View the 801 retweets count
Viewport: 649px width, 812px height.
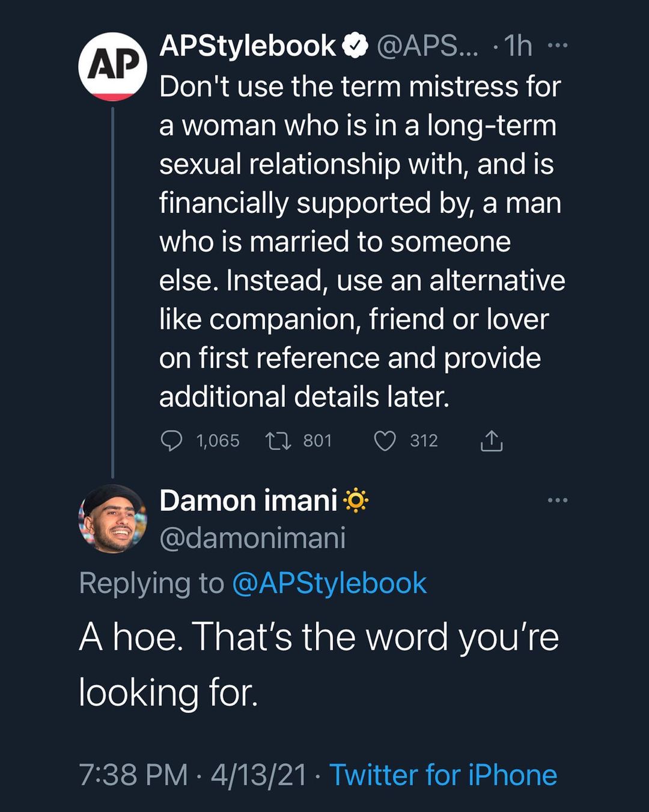(317, 441)
